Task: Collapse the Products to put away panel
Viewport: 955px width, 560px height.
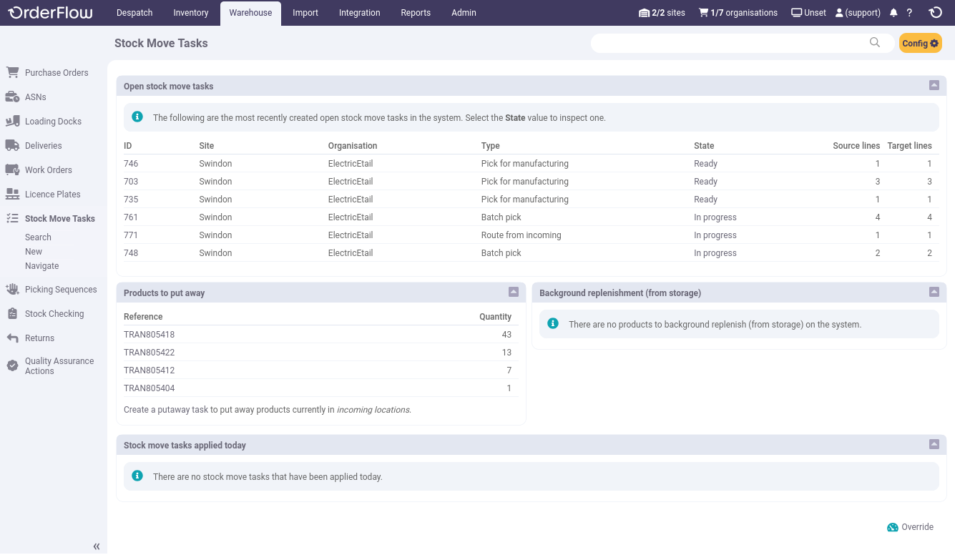Action: (513, 292)
